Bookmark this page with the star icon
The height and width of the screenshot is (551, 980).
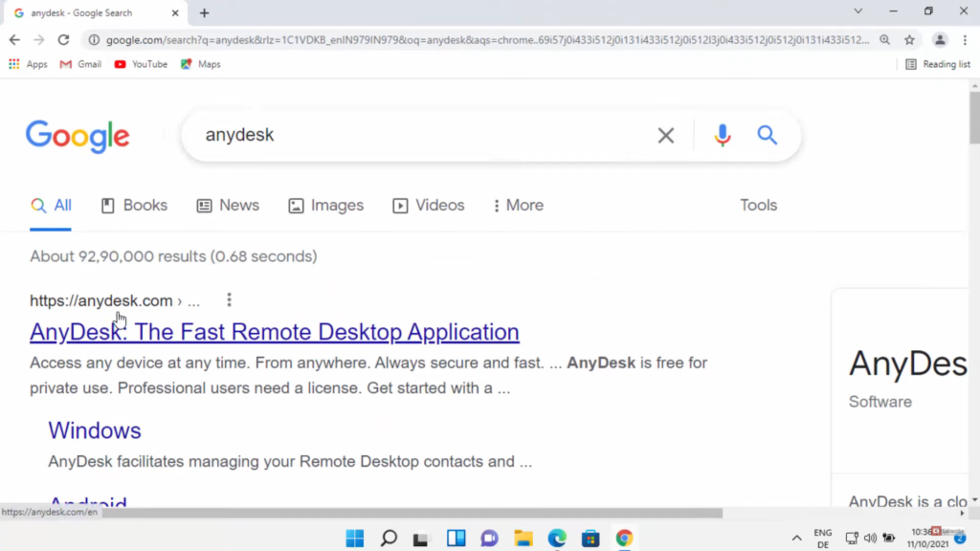click(910, 39)
